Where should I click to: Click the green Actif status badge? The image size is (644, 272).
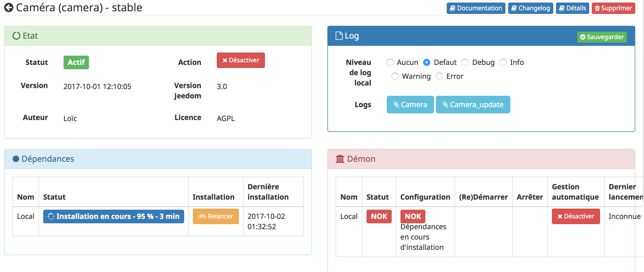point(76,62)
